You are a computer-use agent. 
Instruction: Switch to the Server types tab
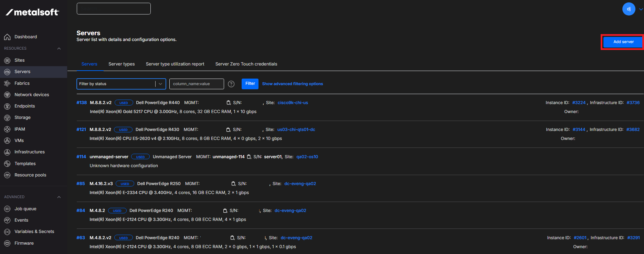(122, 64)
